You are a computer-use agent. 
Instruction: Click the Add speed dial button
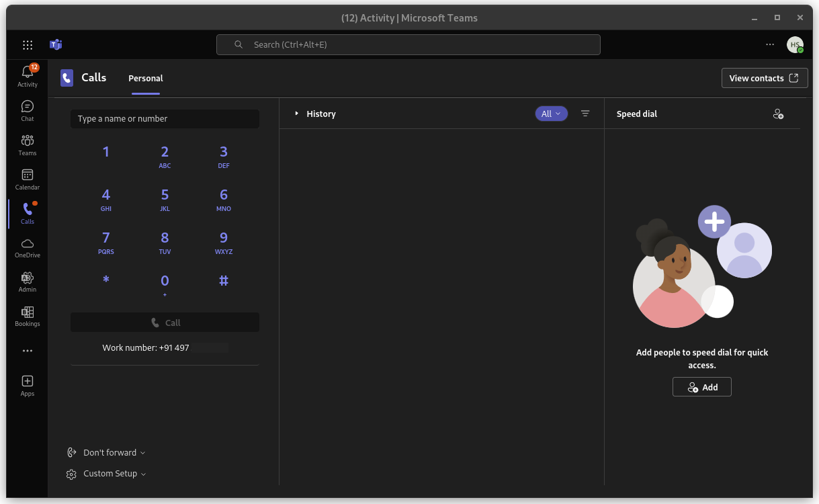pyautogui.click(x=702, y=387)
